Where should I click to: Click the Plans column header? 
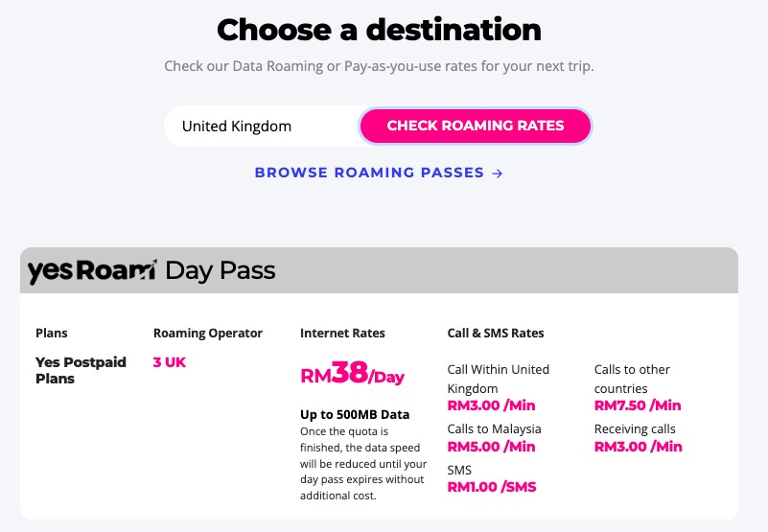(51, 334)
